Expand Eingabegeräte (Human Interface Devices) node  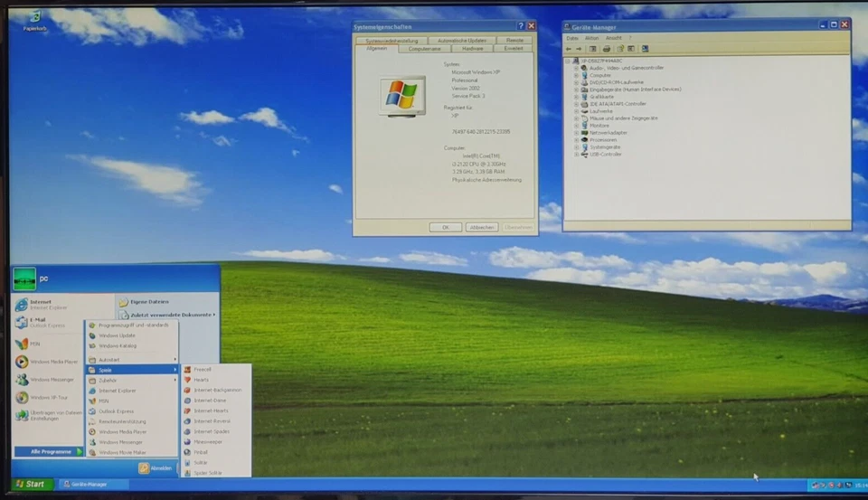[x=576, y=90]
